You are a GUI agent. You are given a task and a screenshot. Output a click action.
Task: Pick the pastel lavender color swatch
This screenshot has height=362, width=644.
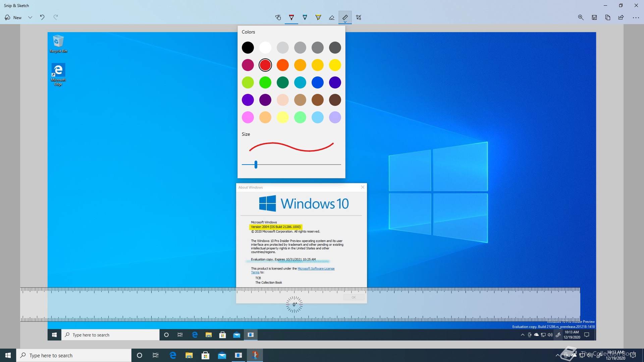click(x=335, y=117)
